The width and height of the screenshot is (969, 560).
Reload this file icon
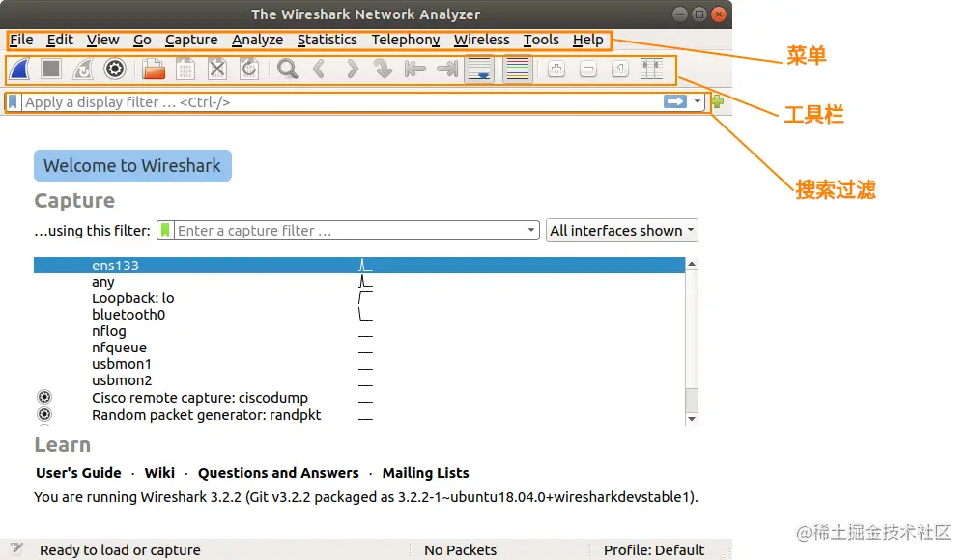(249, 70)
